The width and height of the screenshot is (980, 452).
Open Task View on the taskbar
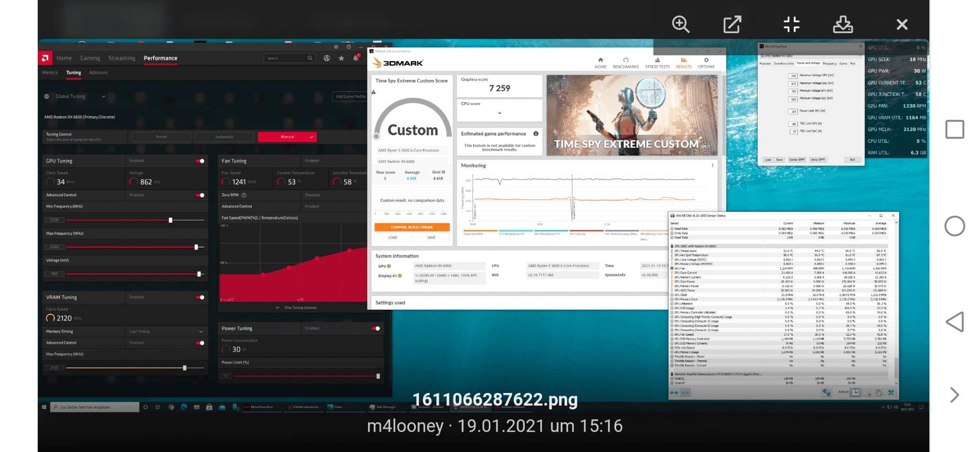coord(158,407)
